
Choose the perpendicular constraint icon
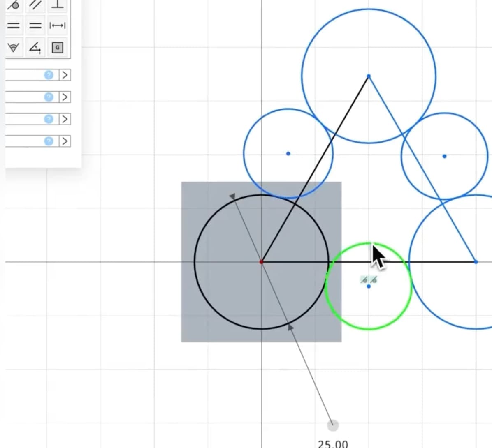pyautogui.click(x=57, y=5)
